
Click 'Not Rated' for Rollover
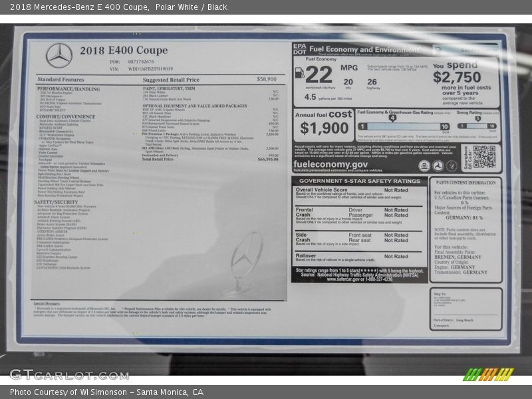396,257
